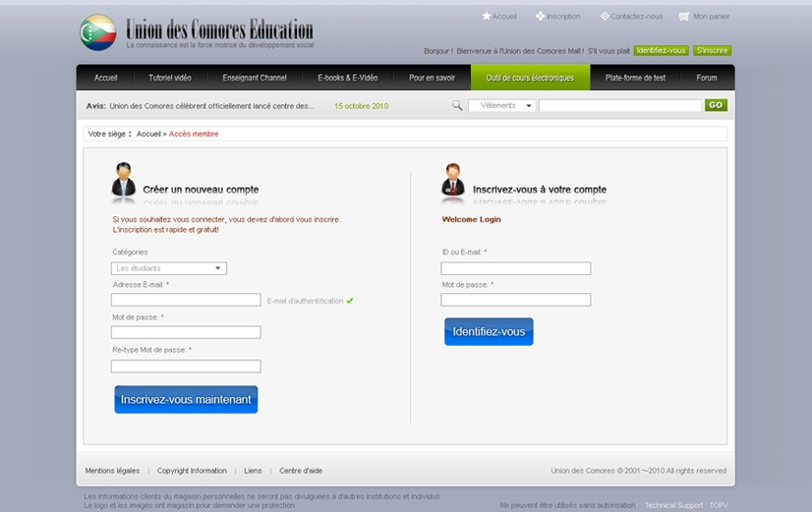Select the Outil de cours électroniques tab

tap(530, 78)
